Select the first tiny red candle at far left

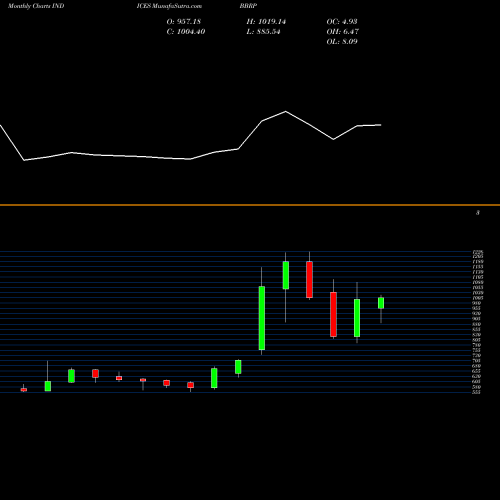point(24,389)
